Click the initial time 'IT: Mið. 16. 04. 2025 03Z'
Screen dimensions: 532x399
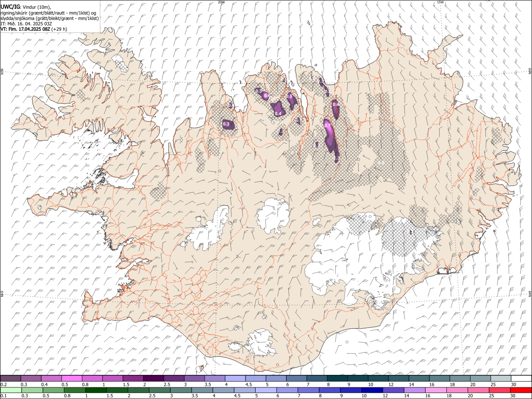pyautogui.click(x=26, y=24)
